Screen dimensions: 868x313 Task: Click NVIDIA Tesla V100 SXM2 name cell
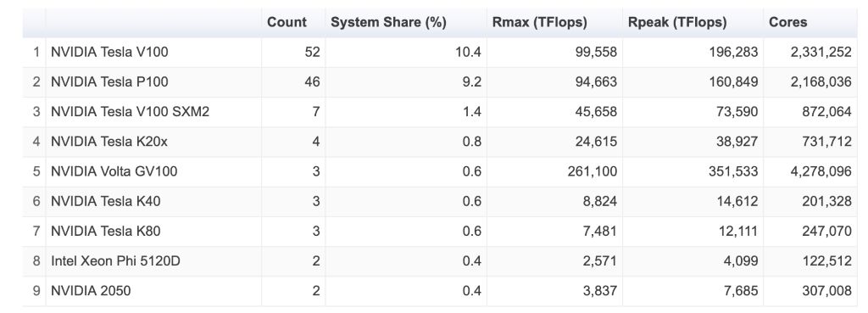pos(130,112)
